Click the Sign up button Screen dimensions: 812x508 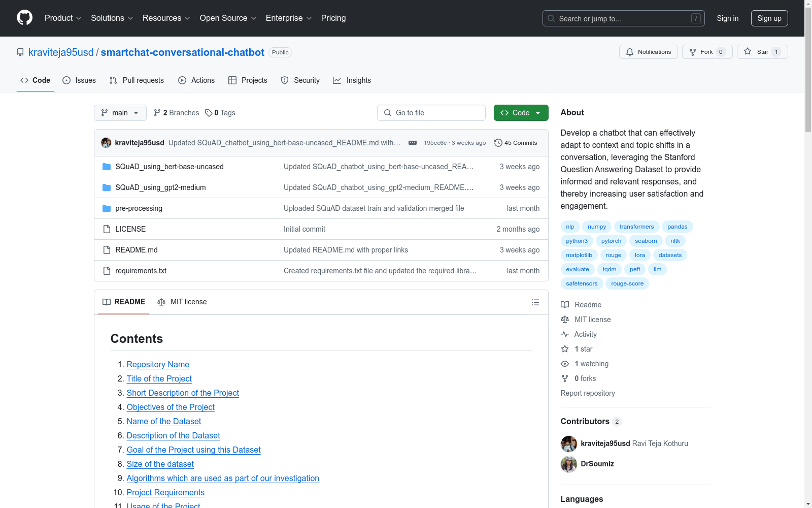(x=769, y=18)
